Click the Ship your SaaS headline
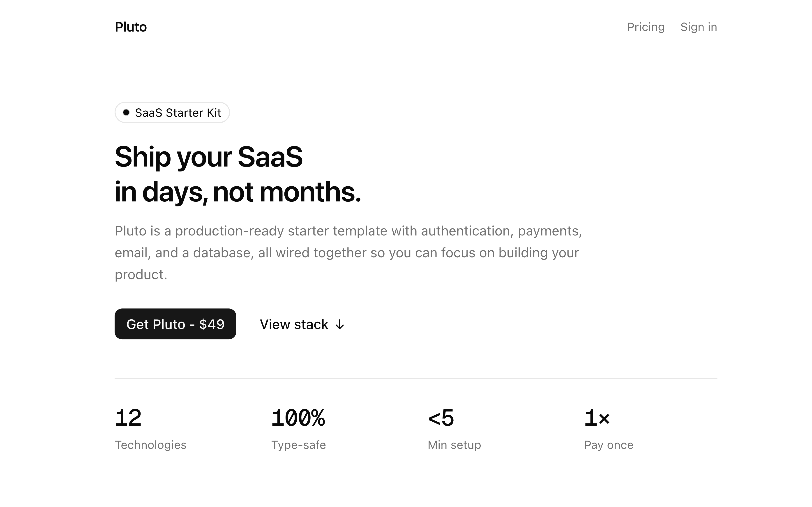 coord(208,157)
